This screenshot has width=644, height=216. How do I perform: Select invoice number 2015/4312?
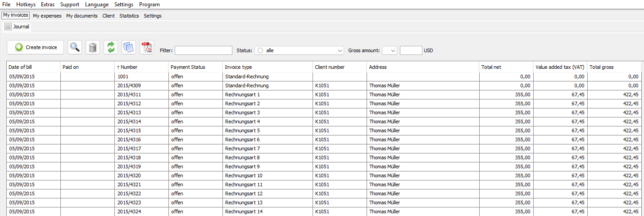coord(141,103)
